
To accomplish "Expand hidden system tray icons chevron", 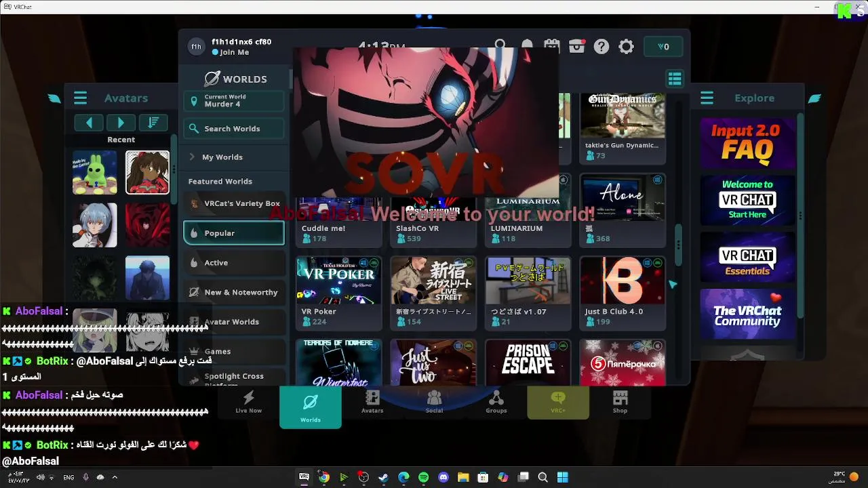I will [115, 477].
